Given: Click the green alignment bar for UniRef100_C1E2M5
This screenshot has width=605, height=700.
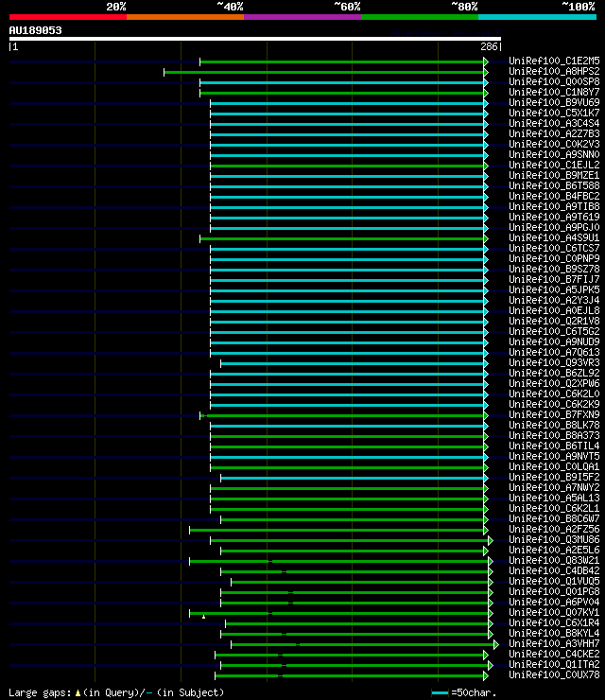Looking at the screenshot, I should (342, 61).
